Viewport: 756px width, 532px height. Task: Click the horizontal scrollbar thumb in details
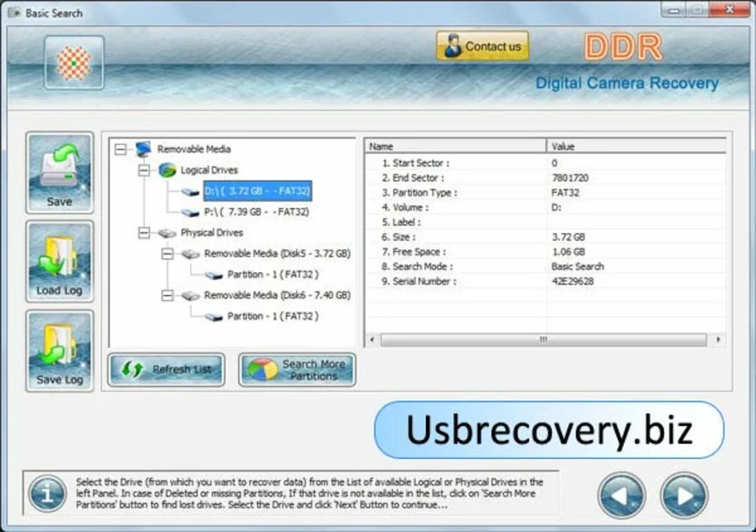tap(543, 340)
